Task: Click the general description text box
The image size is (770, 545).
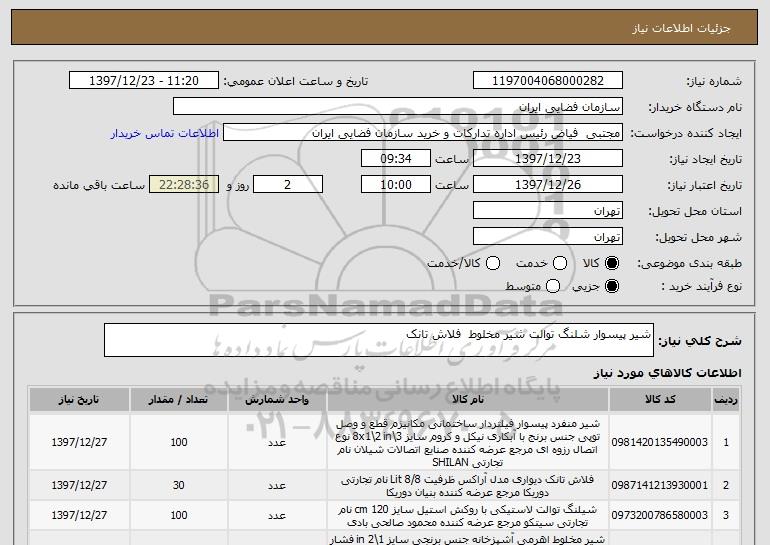Action: [379, 340]
